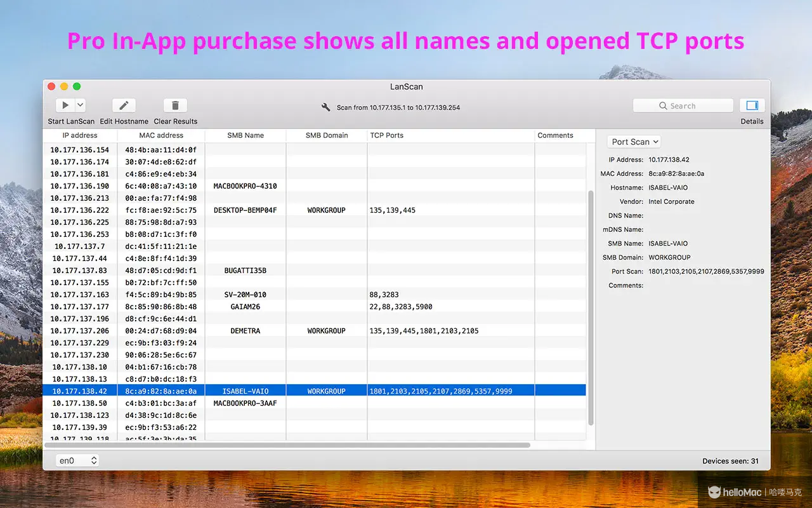The image size is (812, 508).
Task: Click SMB Domain value WORKGROUP in details panel
Action: [x=669, y=257]
